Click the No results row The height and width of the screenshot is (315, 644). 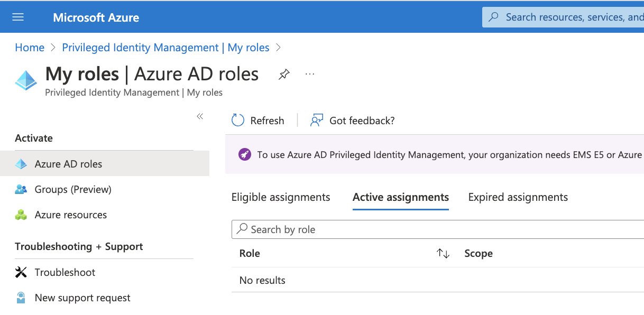pos(438,280)
